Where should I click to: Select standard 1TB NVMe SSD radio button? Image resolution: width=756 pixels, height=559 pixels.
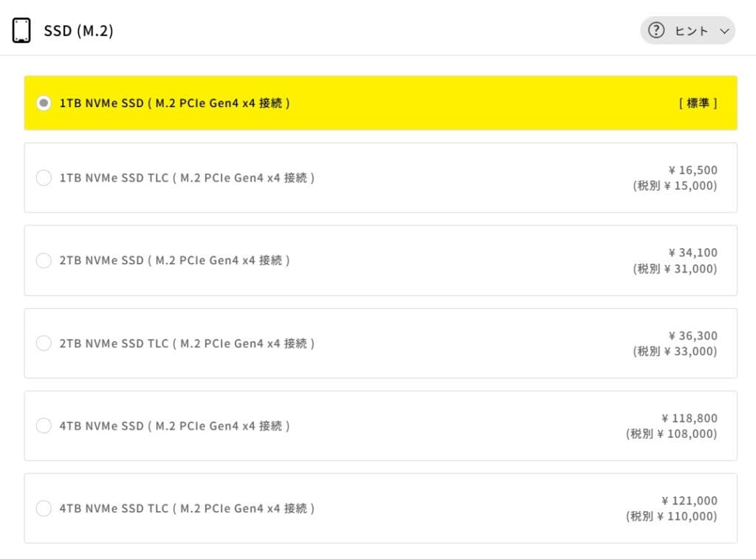[x=44, y=103]
